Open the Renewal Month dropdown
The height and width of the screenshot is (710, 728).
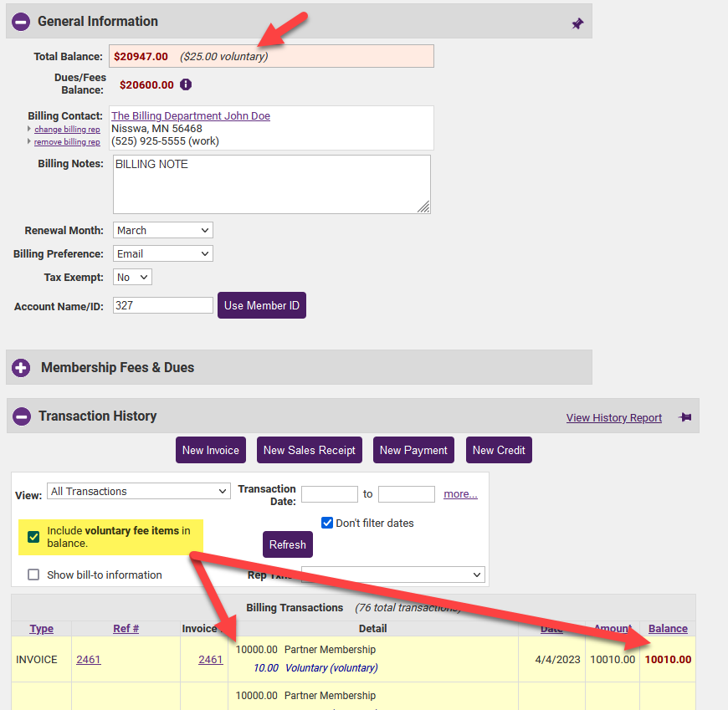[163, 230]
